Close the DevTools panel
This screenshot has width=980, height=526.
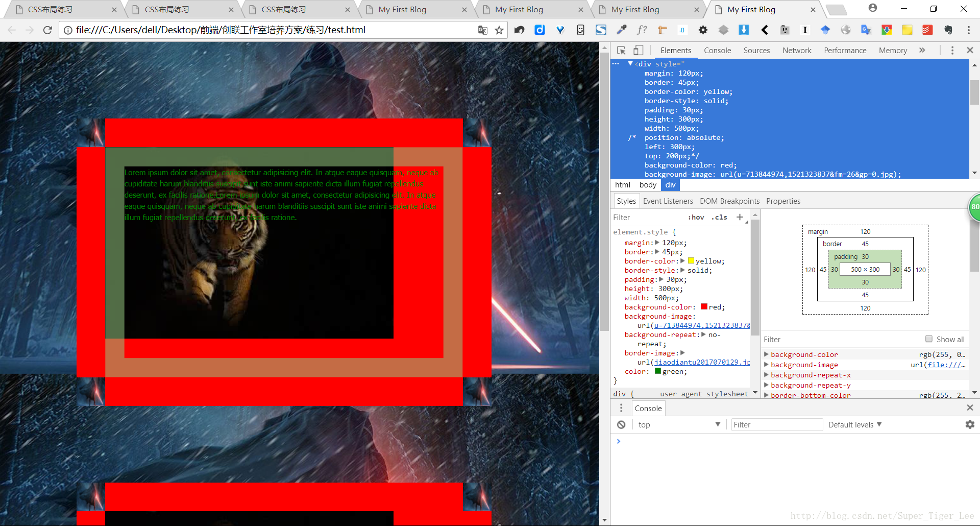pyautogui.click(x=970, y=50)
